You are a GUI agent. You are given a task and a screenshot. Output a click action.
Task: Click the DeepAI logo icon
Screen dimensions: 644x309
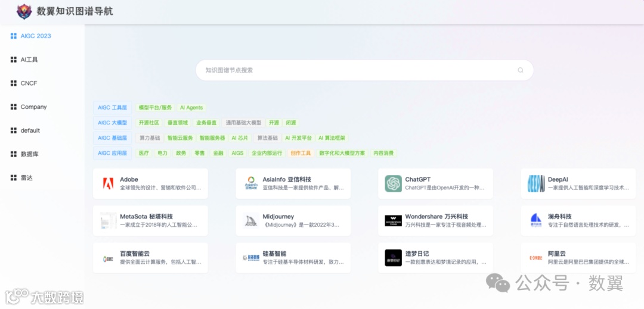tap(536, 183)
